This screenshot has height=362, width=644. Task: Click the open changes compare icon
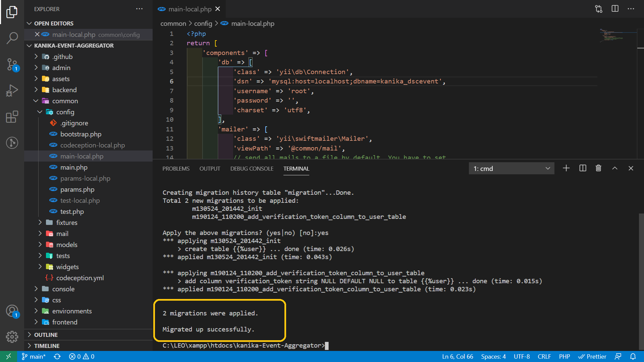tap(599, 9)
